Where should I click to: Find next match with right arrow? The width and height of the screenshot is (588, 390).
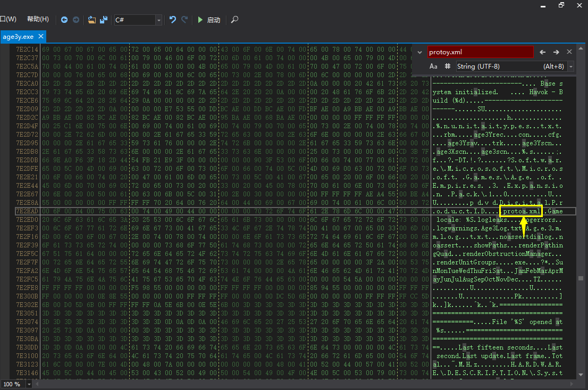pyautogui.click(x=556, y=52)
